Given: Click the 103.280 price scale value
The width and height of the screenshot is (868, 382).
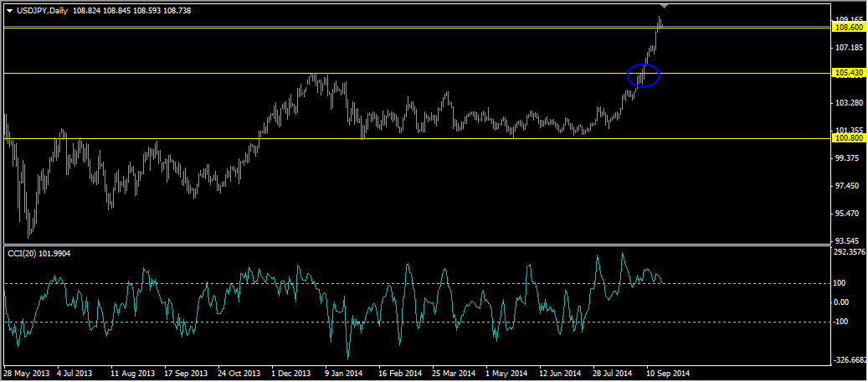Looking at the screenshot, I should [850, 103].
